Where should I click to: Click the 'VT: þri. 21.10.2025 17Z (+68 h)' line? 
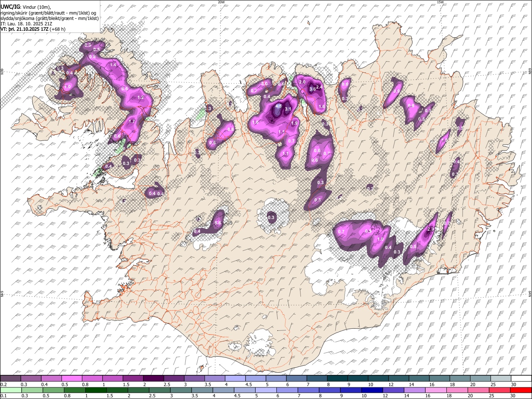pos(33,30)
